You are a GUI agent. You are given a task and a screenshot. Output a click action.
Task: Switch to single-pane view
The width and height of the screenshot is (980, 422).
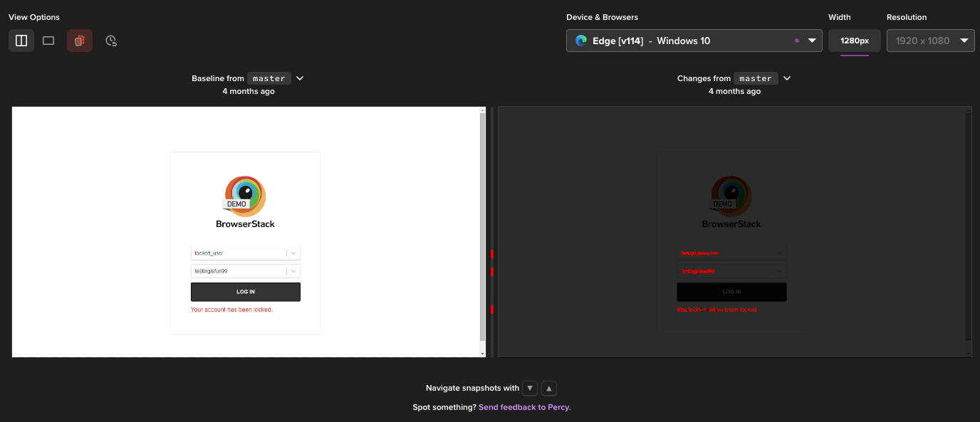[48, 41]
